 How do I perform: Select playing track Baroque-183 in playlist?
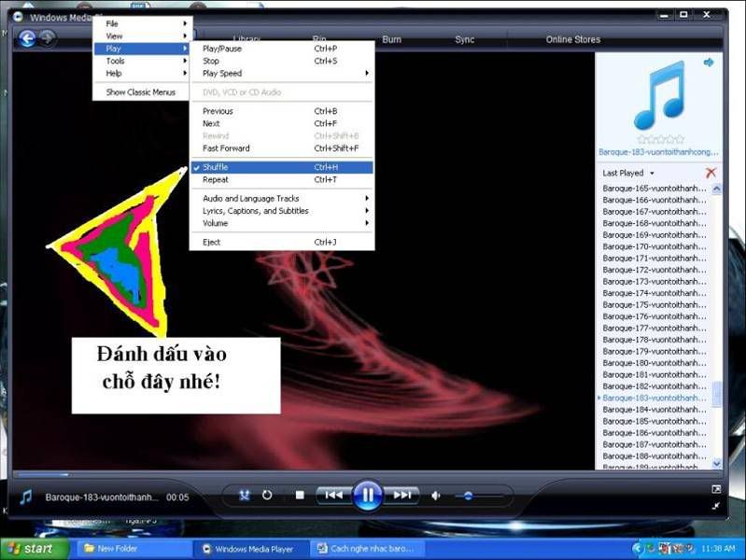pos(655,398)
